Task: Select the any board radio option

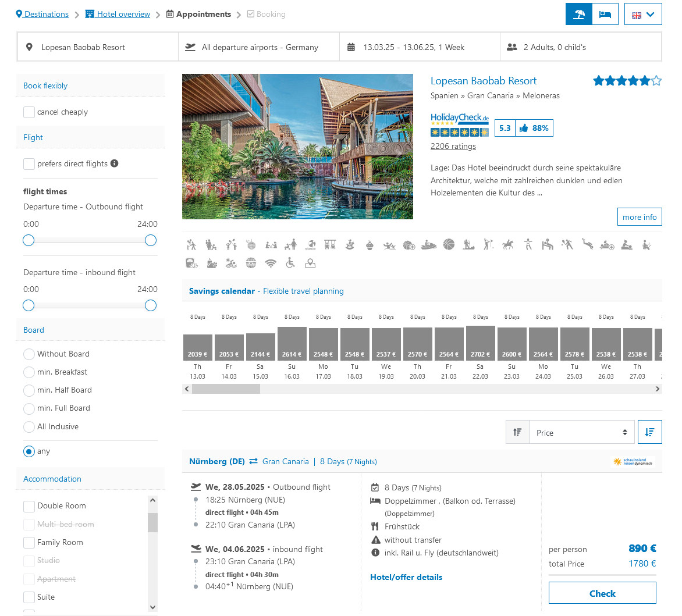Action: pos(29,452)
